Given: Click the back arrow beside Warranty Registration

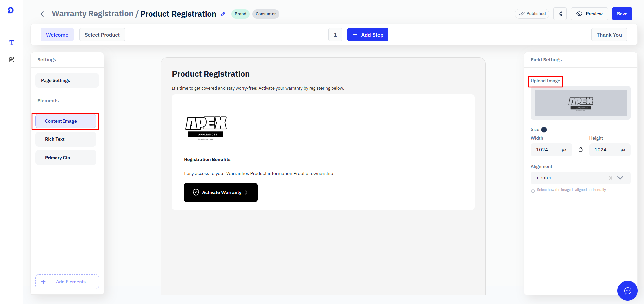Looking at the screenshot, I should click(42, 14).
